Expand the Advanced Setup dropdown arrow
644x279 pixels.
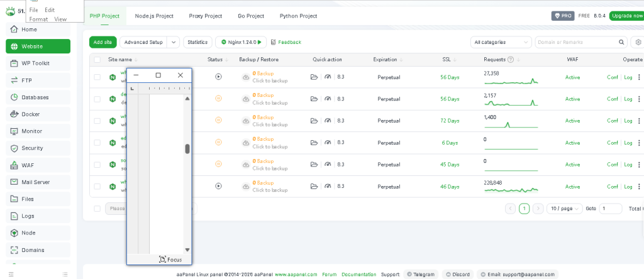(174, 42)
